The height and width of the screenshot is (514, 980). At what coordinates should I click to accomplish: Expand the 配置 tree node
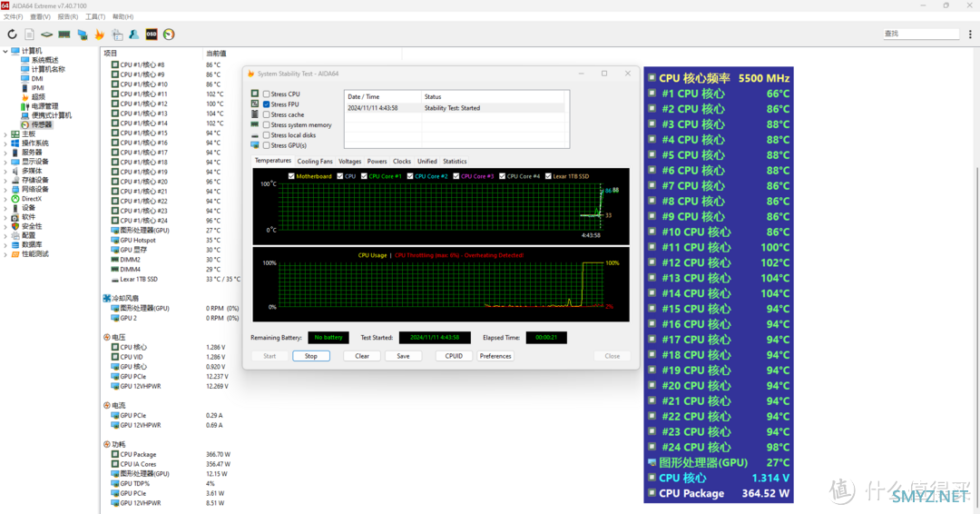coord(5,236)
